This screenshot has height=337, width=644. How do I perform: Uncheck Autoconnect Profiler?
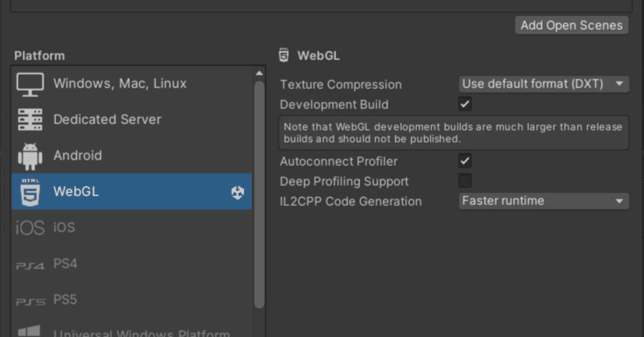(x=464, y=161)
